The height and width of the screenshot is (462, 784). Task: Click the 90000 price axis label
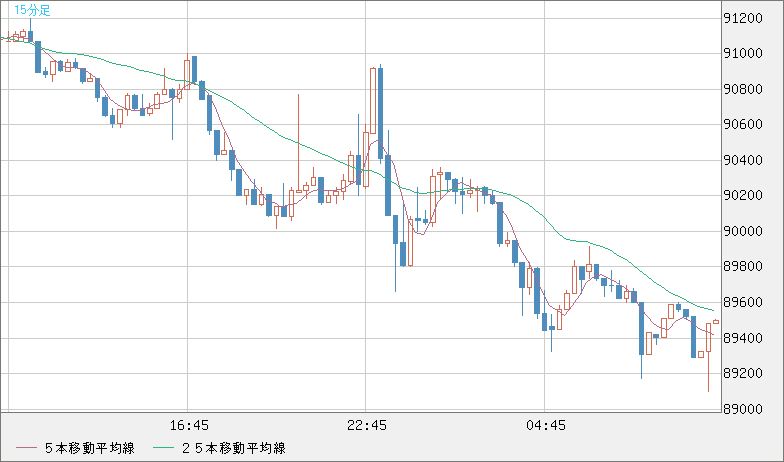743,232
